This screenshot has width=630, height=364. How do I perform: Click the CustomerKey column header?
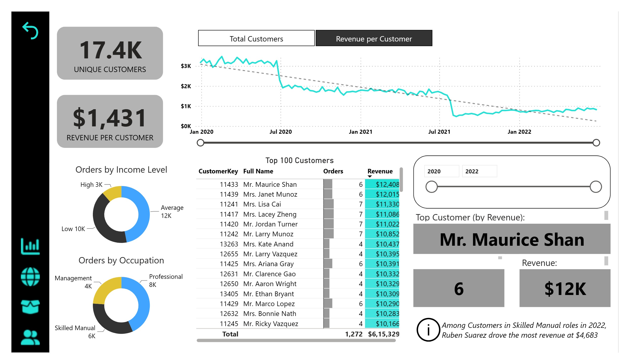[218, 171]
